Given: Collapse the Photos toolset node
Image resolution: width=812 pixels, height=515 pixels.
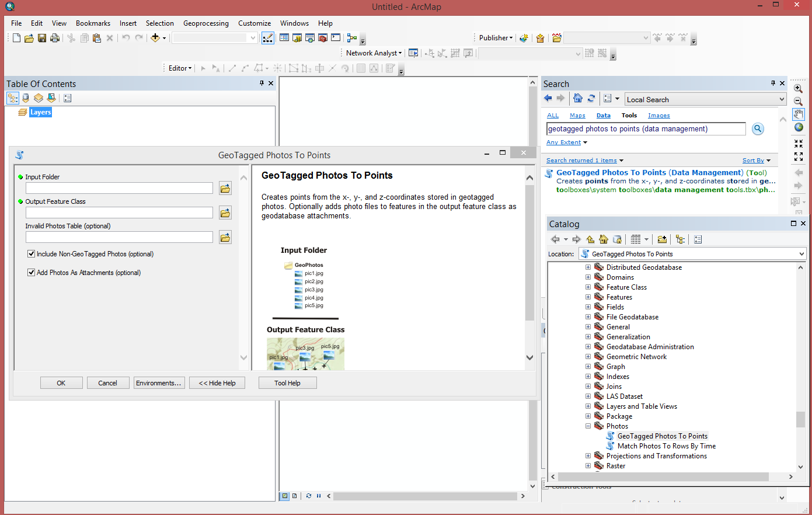Looking at the screenshot, I should click(x=588, y=426).
